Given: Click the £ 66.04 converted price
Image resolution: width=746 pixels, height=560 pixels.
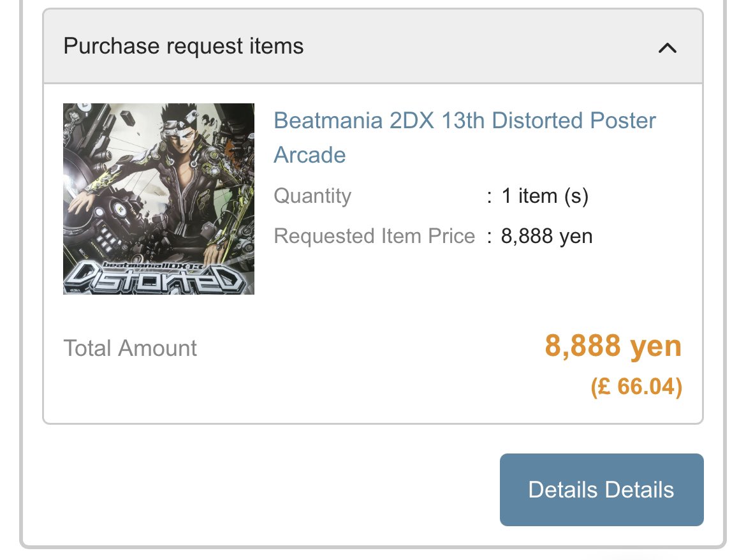Looking at the screenshot, I should click(x=636, y=387).
